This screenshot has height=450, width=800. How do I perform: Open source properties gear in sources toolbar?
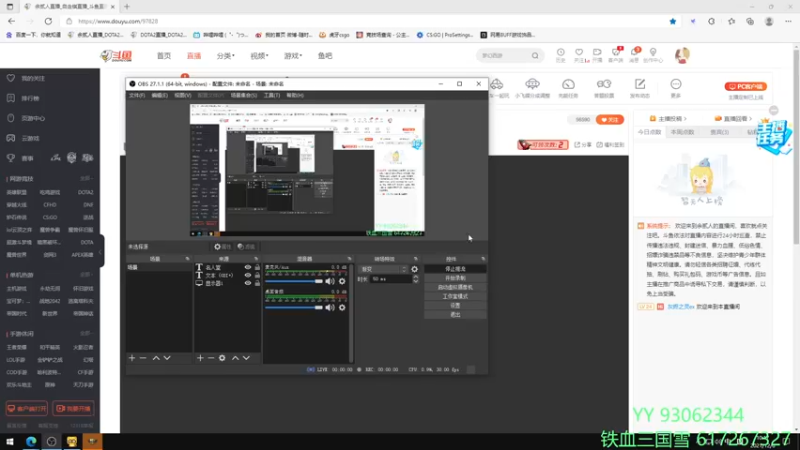point(222,358)
